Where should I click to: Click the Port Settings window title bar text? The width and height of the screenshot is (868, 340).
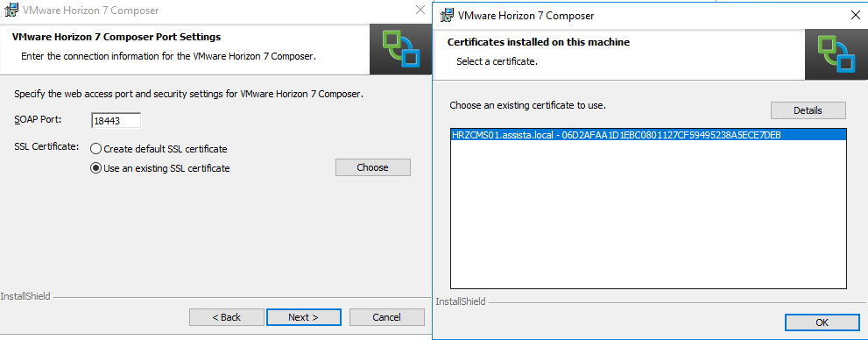pyautogui.click(x=91, y=11)
